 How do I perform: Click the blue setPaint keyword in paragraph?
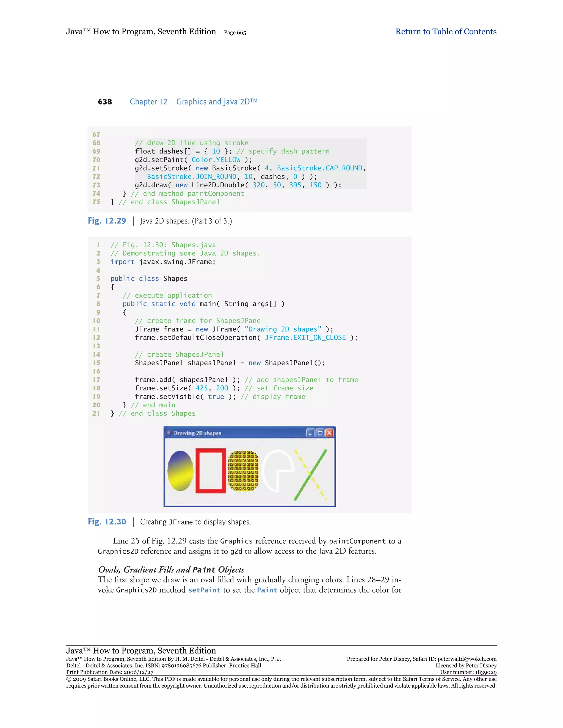click(204, 590)
